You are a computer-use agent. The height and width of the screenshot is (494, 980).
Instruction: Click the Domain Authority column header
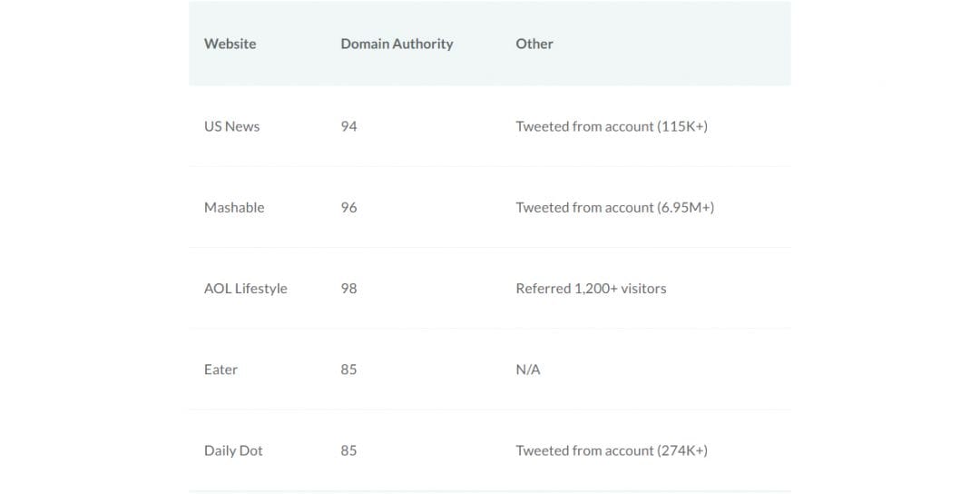397,44
